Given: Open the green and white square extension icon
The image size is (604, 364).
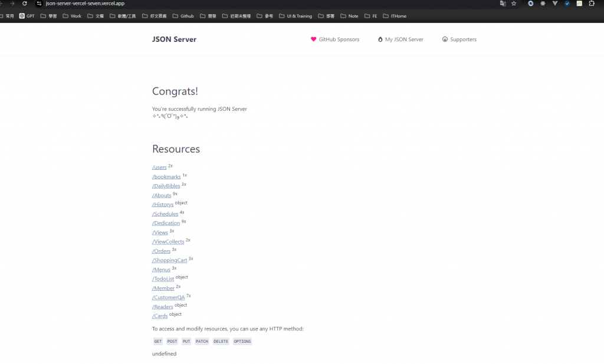Looking at the screenshot, I should tap(579, 4).
